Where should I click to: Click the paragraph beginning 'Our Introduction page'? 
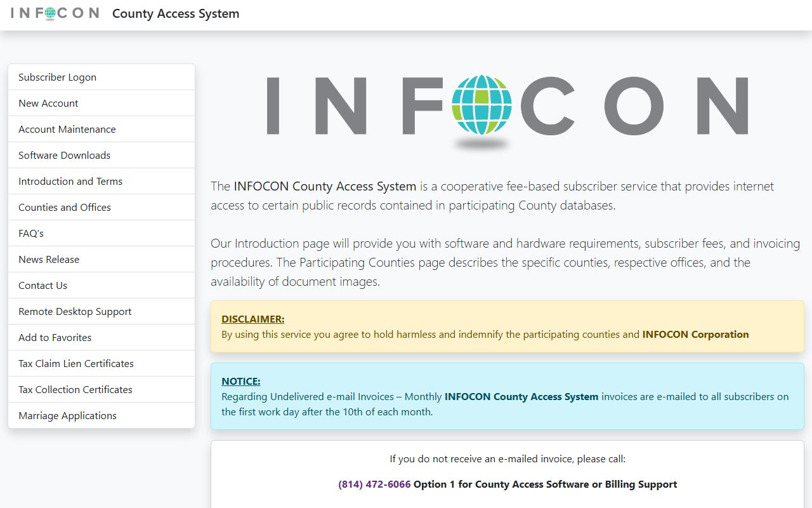(x=506, y=262)
